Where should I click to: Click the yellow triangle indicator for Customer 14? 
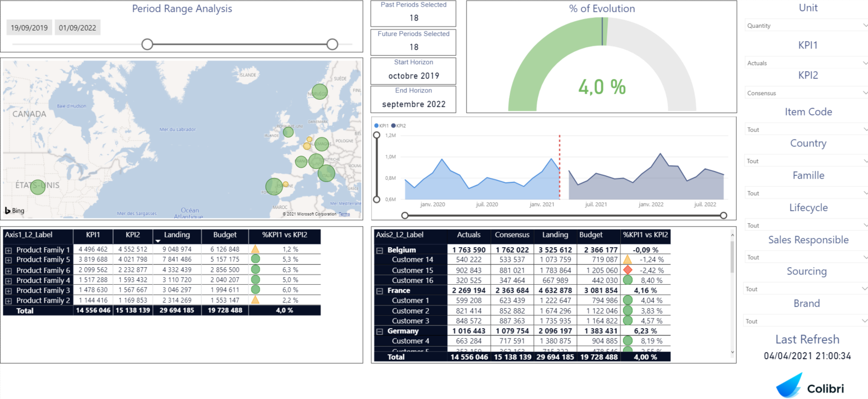627,260
